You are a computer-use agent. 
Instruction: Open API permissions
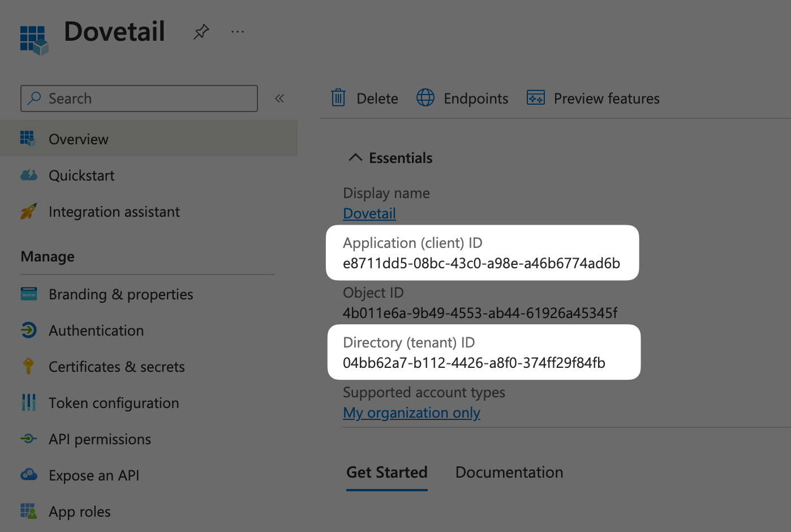[x=100, y=439]
